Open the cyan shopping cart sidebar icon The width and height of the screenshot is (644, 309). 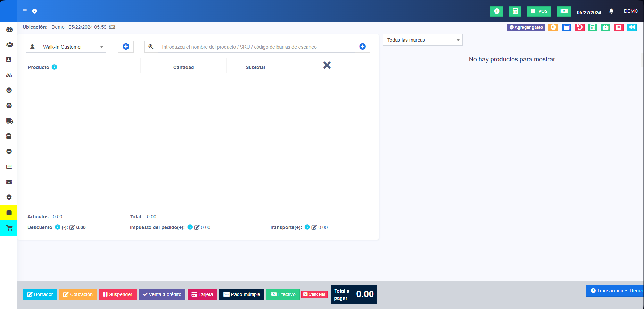point(9,228)
